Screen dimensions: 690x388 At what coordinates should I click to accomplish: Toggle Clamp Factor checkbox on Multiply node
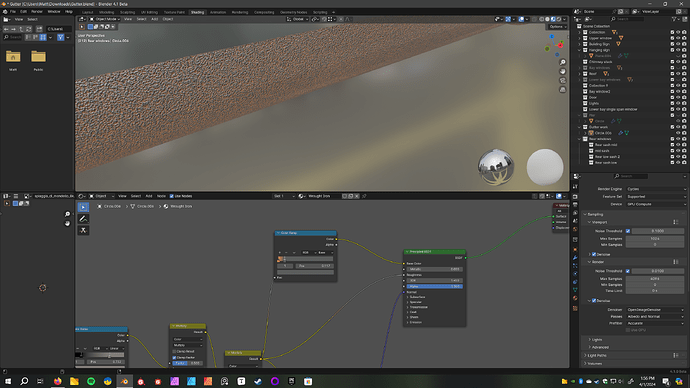[x=174, y=358]
